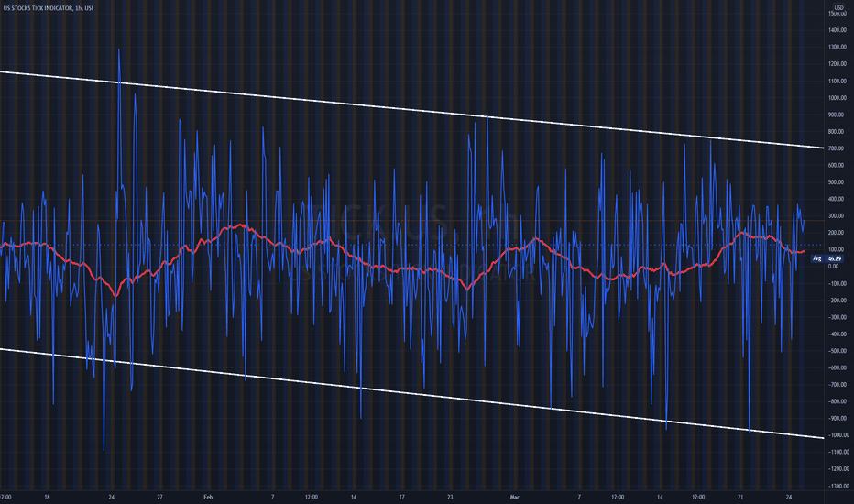This screenshot has width=854, height=504.
Task: Open the USD currency selector
Action: point(838,7)
